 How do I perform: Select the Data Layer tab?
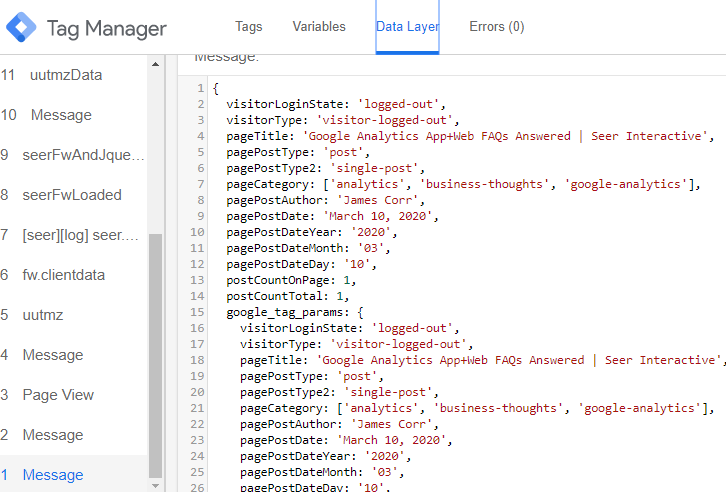pos(407,27)
